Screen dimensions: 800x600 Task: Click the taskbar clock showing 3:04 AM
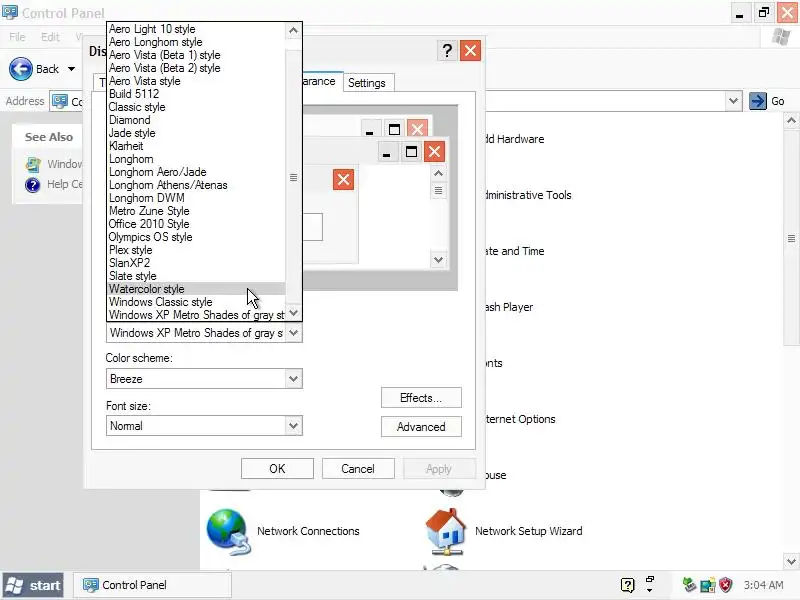click(763, 585)
